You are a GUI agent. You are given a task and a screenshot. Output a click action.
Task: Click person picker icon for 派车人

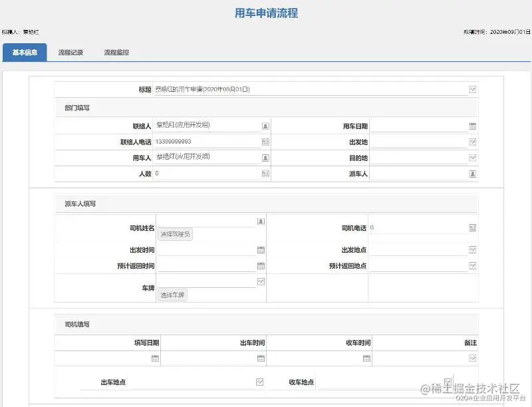[x=472, y=174]
